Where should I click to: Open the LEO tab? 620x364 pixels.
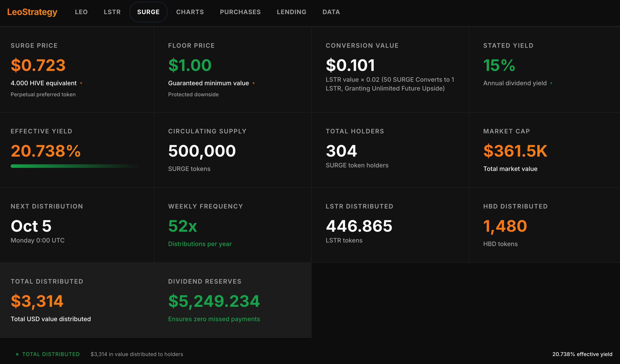[x=81, y=12]
